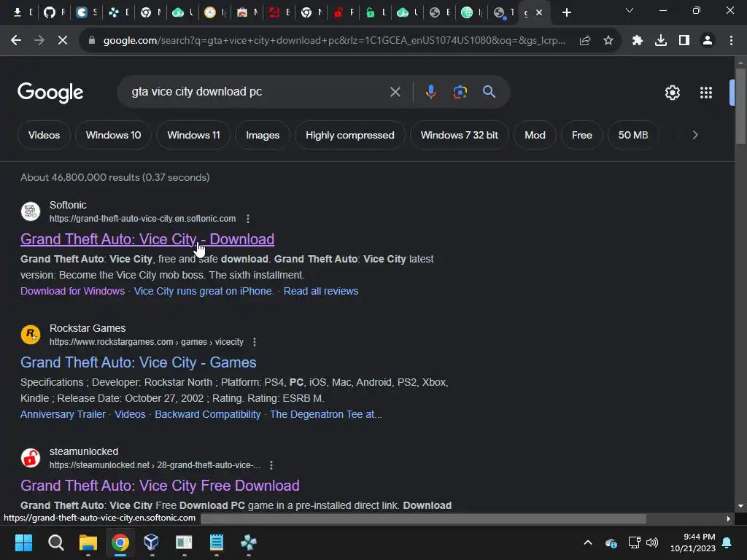This screenshot has height=560, width=747.
Task: Show more filter chips with right arrow
Action: [x=695, y=135]
